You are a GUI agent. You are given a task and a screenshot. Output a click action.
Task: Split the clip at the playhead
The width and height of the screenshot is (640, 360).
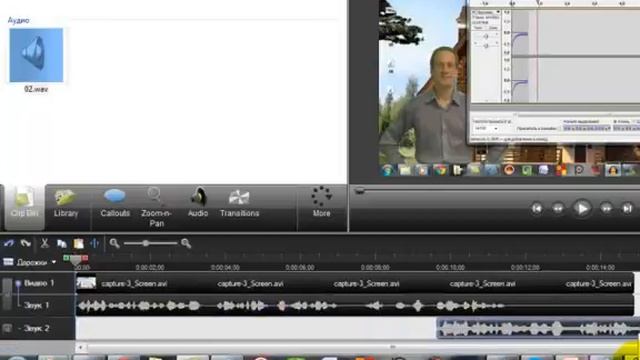[95, 244]
